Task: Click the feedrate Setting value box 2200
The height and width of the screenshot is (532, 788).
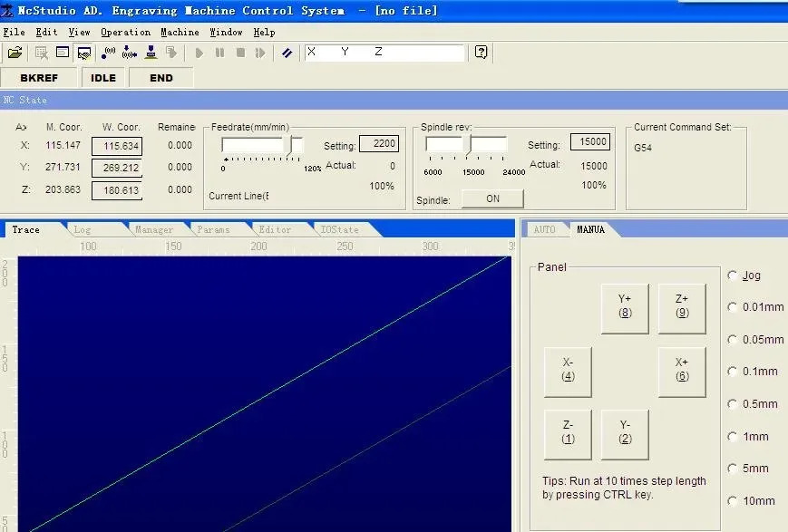Action: click(379, 144)
